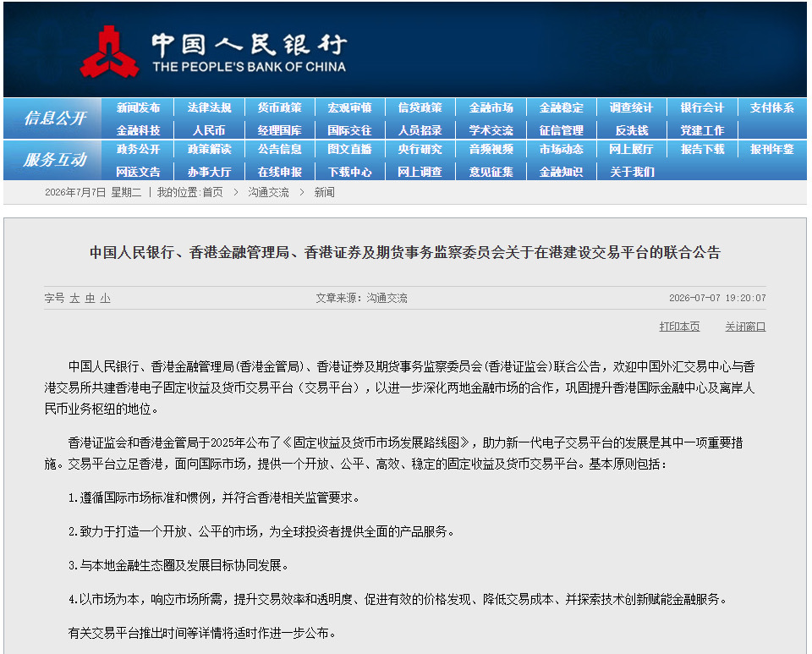Open 关于我们 navigation link
Image resolution: width=812 pixels, height=654 pixels.
pyautogui.click(x=631, y=172)
